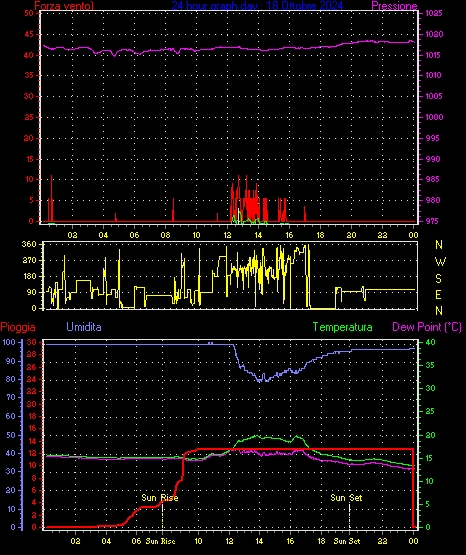This screenshot has height=555, width=466.
Task: Click the 100 humidity axis value
Action: point(9,342)
